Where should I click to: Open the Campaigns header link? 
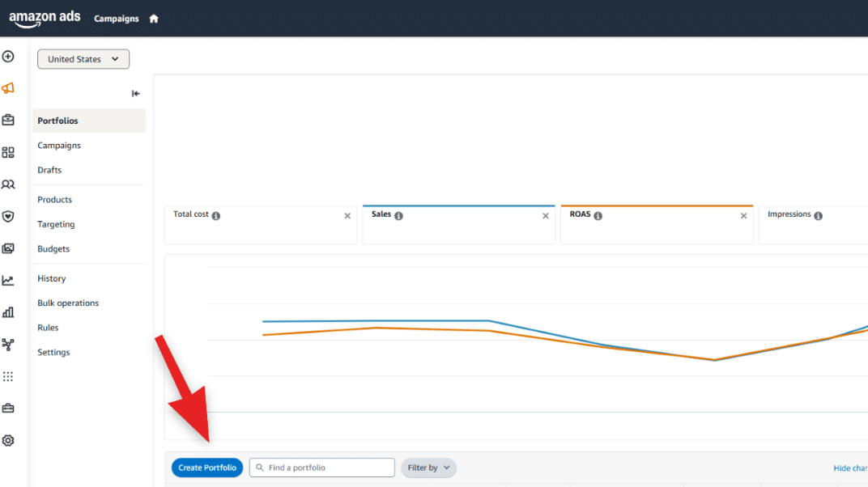pos(117,19)
